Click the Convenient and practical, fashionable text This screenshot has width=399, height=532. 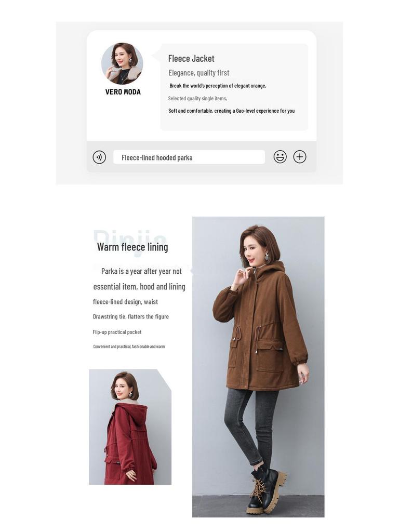coord(129,347)
